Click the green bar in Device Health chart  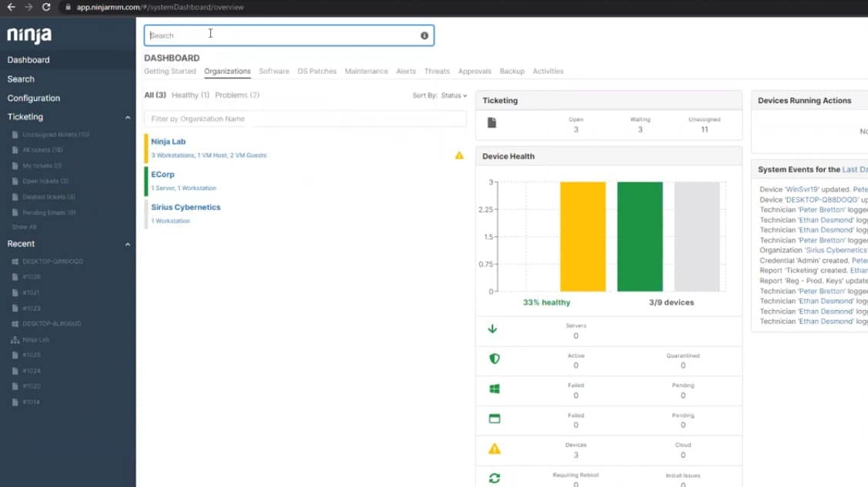coord(640,236)
